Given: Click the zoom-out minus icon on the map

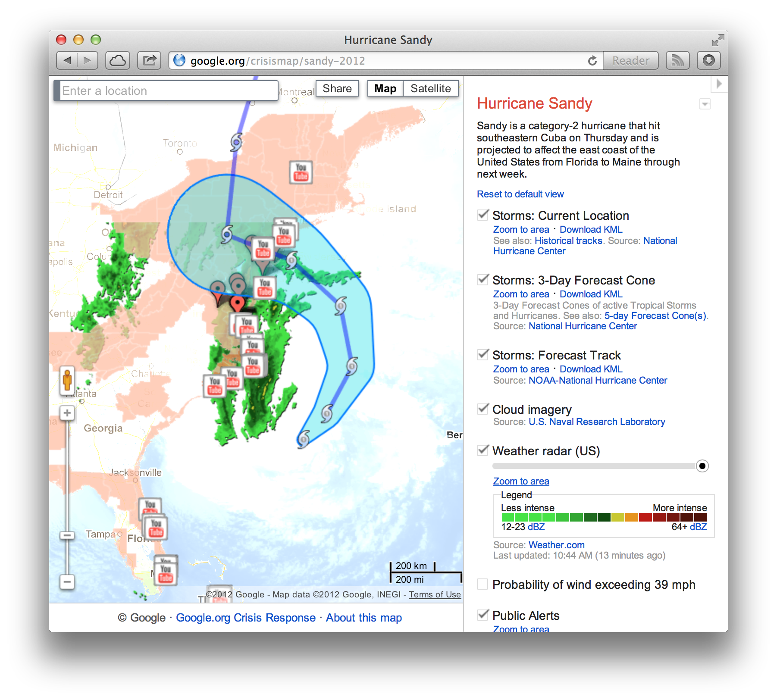Looking at the screenshot, I should (x=67, y=581).
